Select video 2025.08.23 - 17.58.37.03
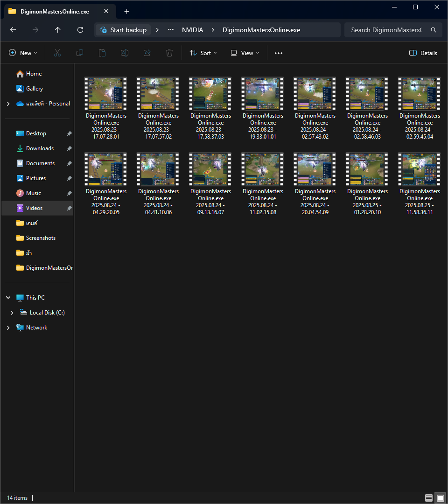This screenshot has width=448, height=504. [210, 108]
